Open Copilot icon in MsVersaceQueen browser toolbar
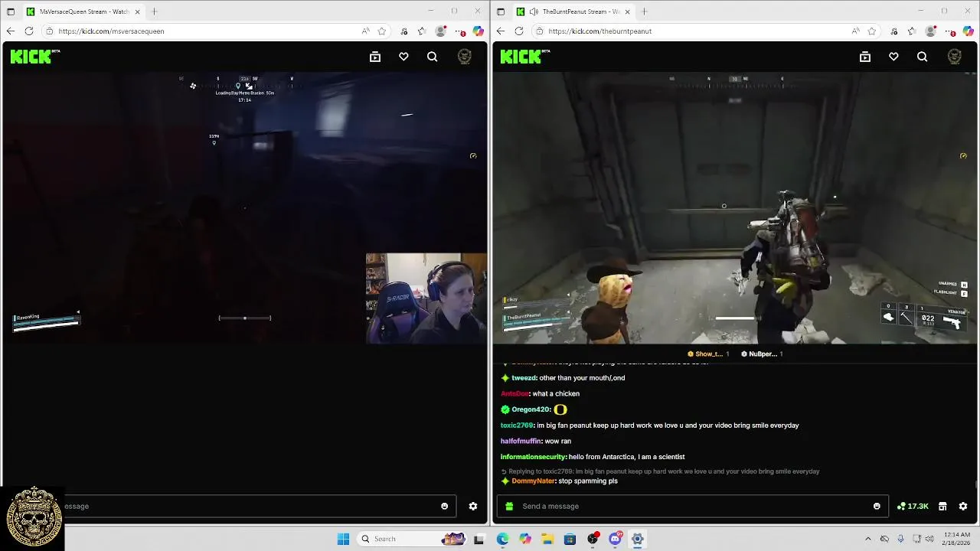This screenshot has width=980, height=551. coord(479,31)
